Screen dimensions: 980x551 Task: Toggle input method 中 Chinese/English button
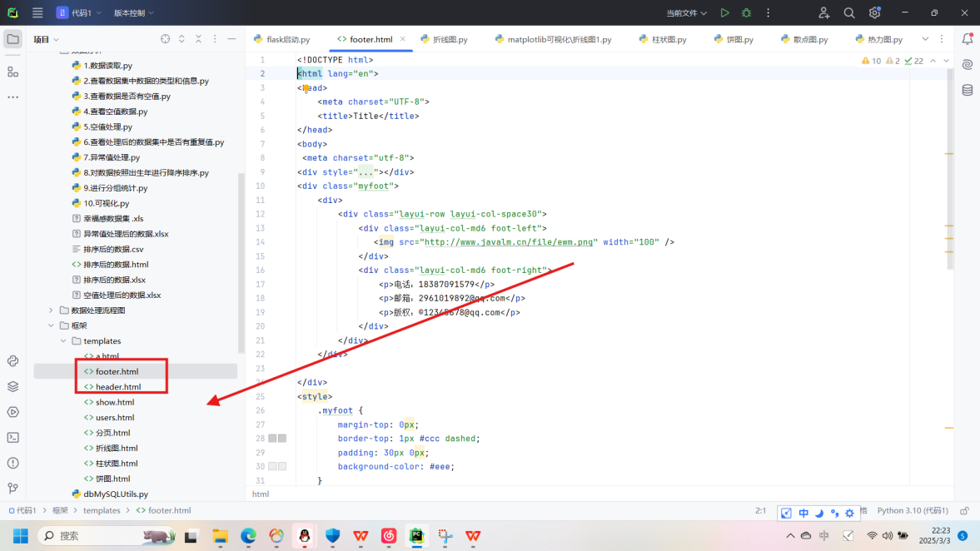pos(803,513)
